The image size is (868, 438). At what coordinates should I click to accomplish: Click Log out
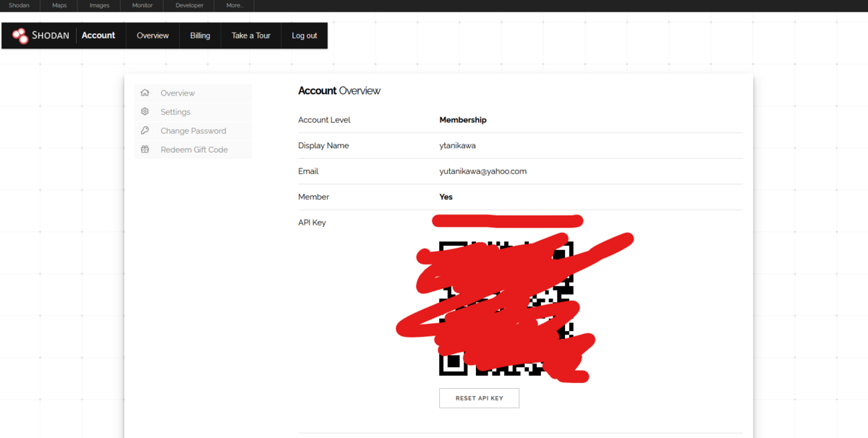click(305, 35)
